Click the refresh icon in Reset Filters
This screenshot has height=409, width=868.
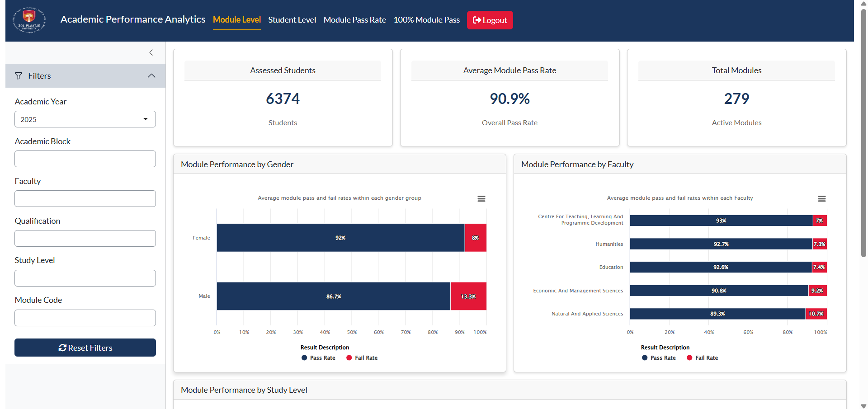coord(63,348)
